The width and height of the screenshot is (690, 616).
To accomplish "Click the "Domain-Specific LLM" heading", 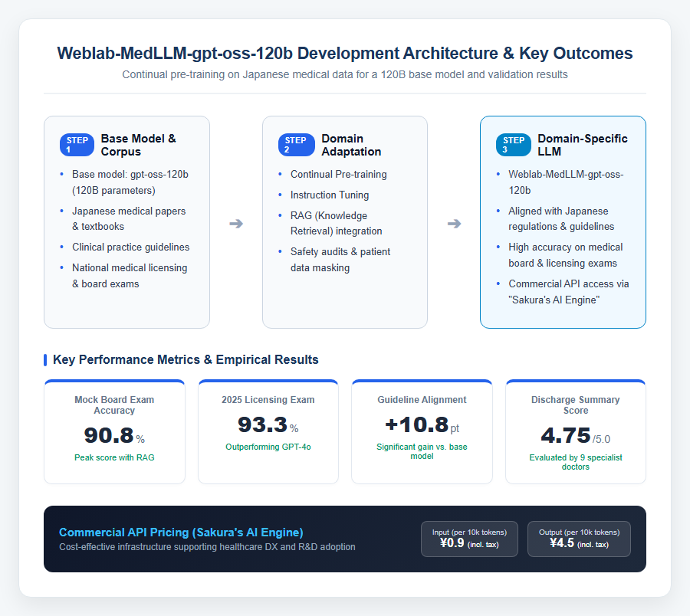I will point(582,145).
